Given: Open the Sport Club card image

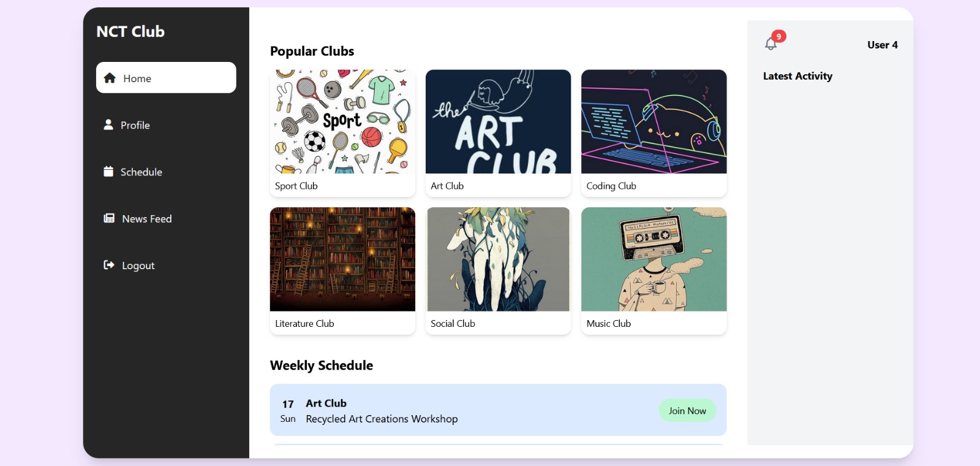Looking at the screenshot, I should pos(342,121).
